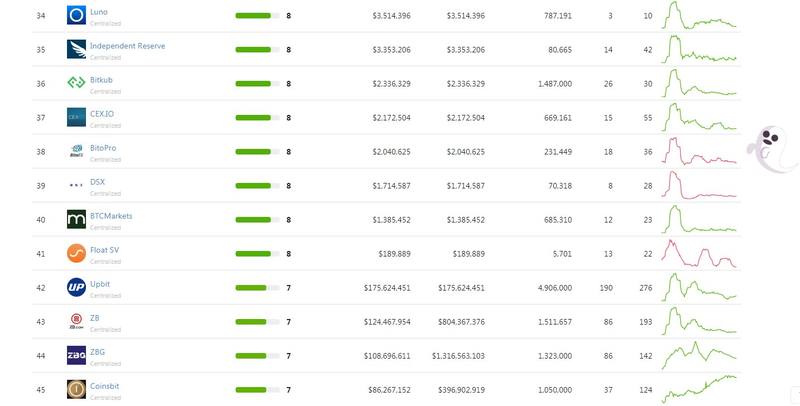Click the Luno exchange logo icon
Viewport: 800px width, 406px height.
pos(77,15)
